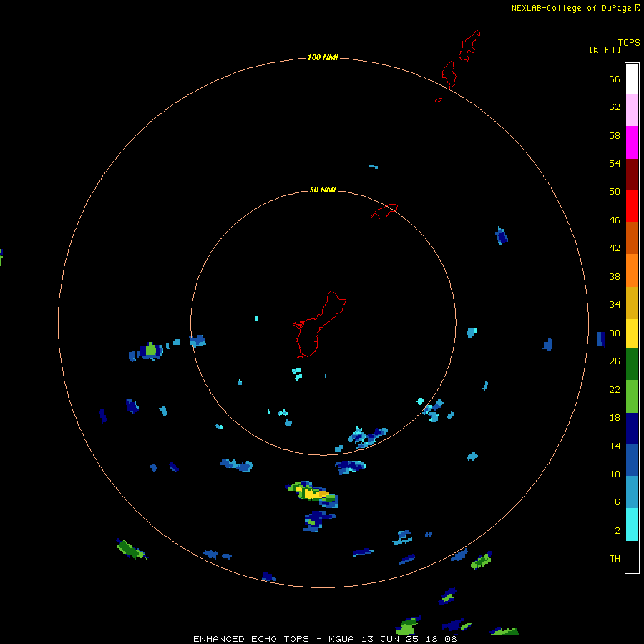Click the 2 legend value
Image resolution: width=644 pixels, height=644 pixels.
coord(618,531)
